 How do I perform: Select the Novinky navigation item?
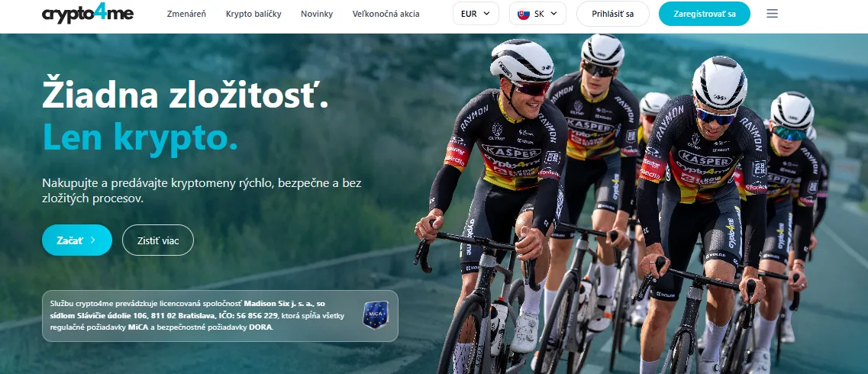point(317,14)
